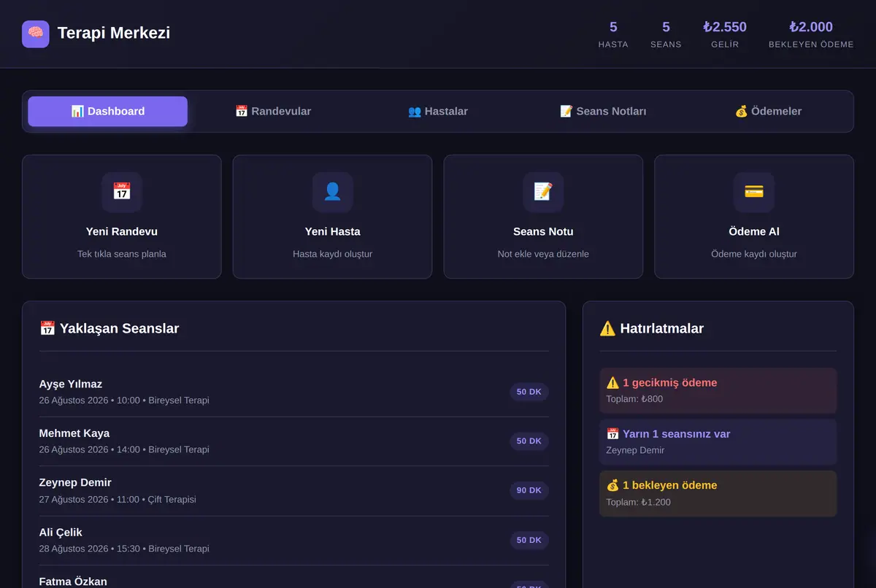876x588 pixels.
Task: Open the Yarın 1 seansınız var reminder
Action: (718, 442)
